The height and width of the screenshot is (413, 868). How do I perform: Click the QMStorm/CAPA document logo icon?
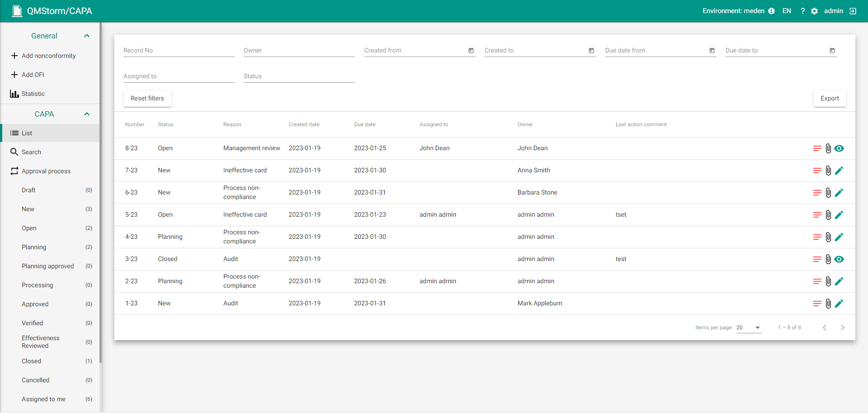click(x=17, y=11)
